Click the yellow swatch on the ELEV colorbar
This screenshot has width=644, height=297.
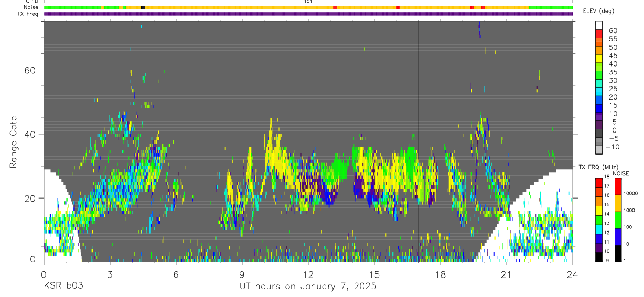[599, 58]
